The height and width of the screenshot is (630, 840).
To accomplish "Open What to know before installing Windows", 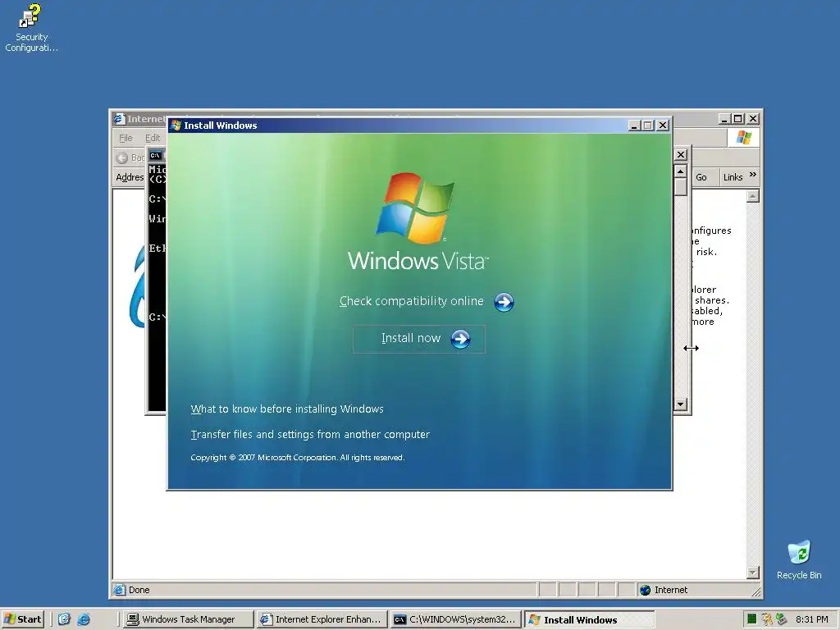I will [x=287, y=409].
